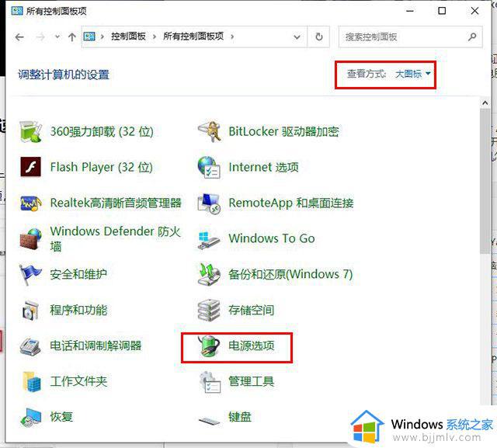Open the Internet 选项 globe icon
The height and width of the screenshot is (448, 497).
pos(209,167)
